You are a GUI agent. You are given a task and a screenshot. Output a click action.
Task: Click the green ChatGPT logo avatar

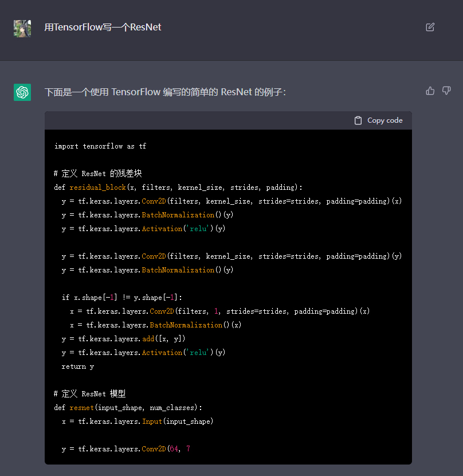click(x=22, y=92)
